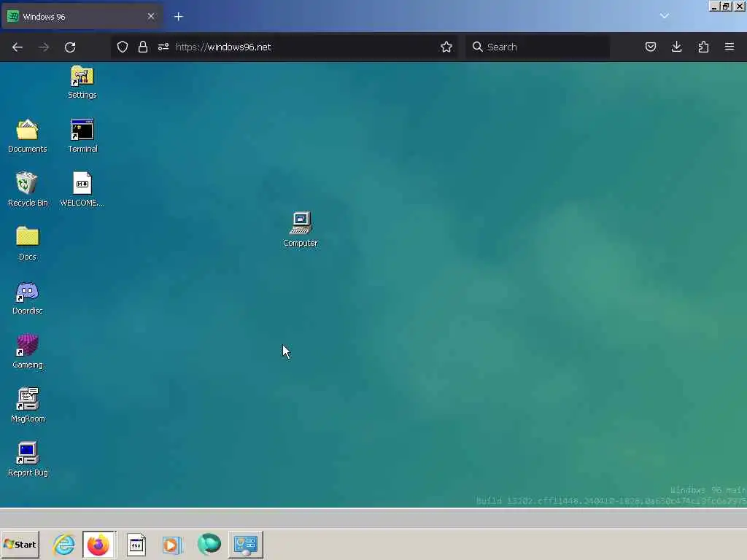Open the Recycle Bin icon
Viewport: 747px width, 560px height.
click(x=27, y=190)
